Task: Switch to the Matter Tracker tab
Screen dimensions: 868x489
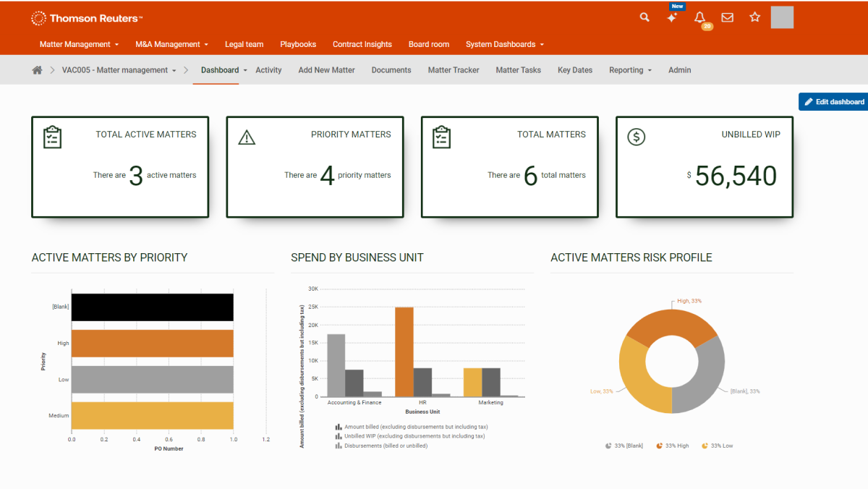Action: [x=453, y=69]
